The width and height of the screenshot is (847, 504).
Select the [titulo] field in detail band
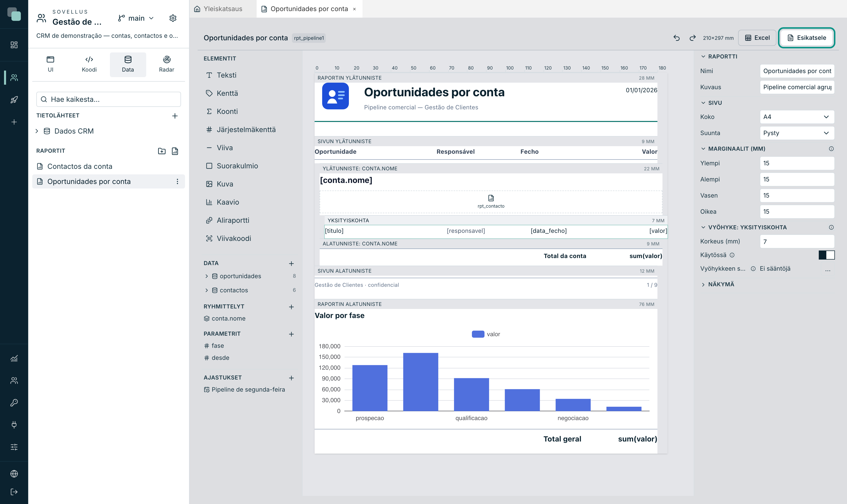[x=334, y=231]
